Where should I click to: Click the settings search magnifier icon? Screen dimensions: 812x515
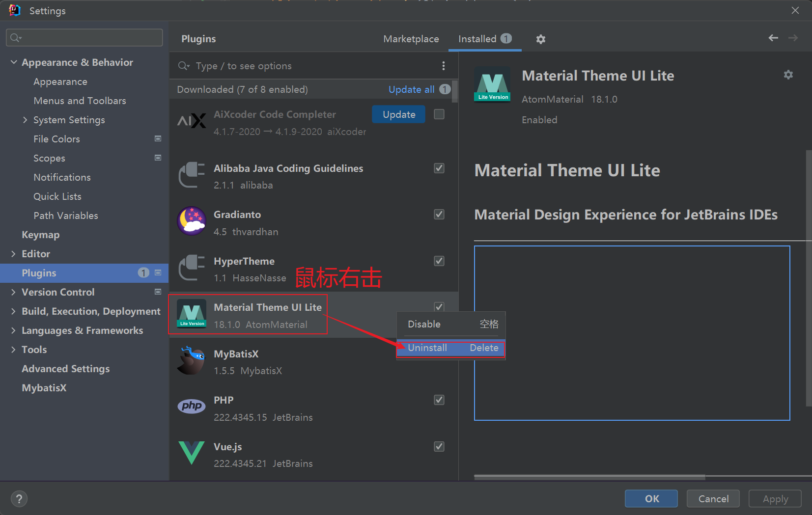coord(16,38)
